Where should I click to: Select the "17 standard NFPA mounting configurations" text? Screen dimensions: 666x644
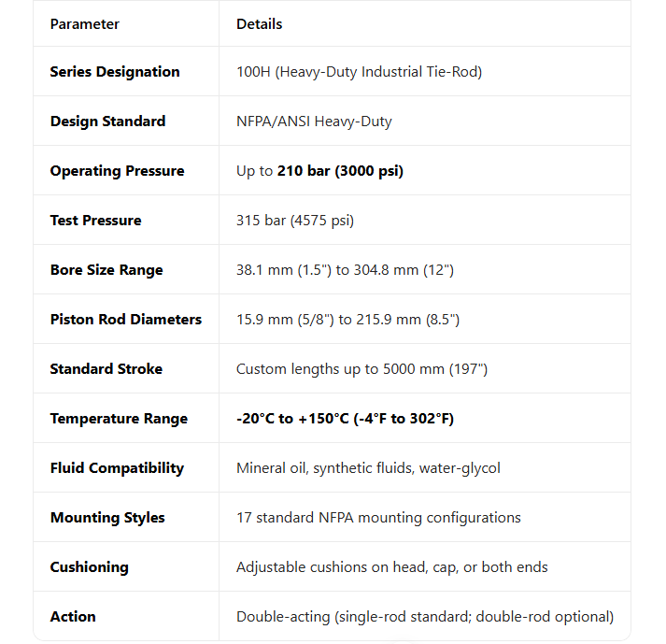click(378, 518)
